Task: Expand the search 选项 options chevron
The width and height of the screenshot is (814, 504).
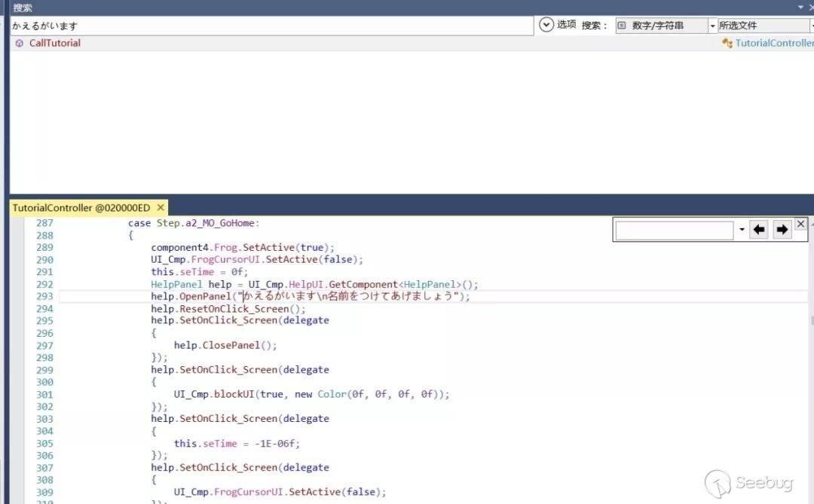Action: [546, 25]
